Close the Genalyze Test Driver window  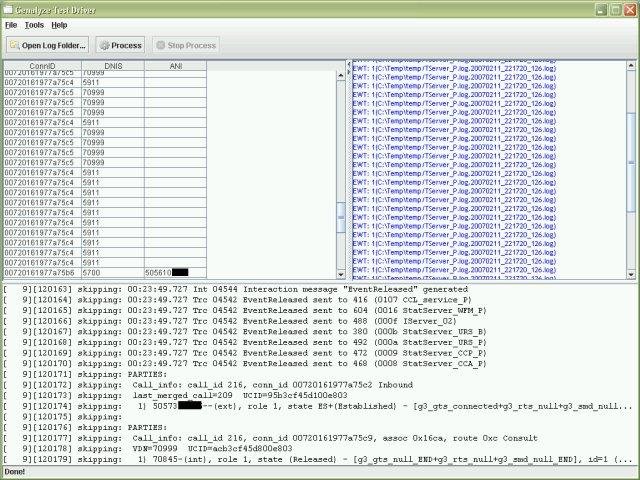(x=630, y=9)
